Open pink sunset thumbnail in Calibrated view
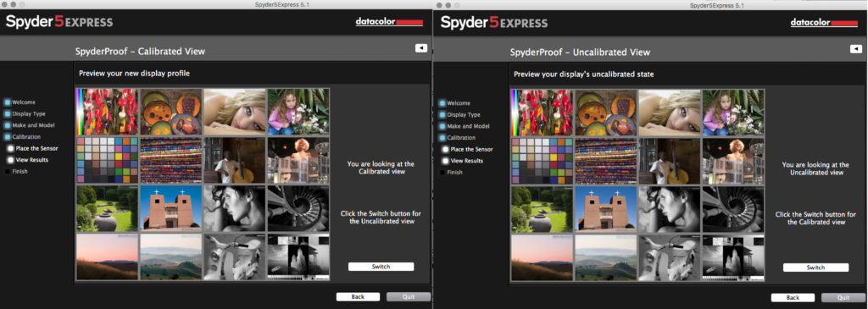 coord(108,257)
